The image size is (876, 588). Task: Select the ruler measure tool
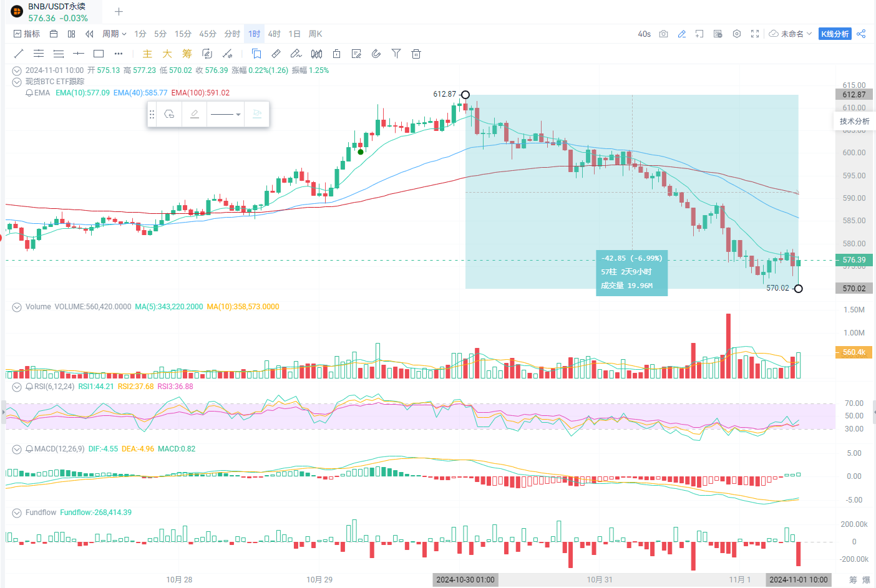(x=276, y=54)
